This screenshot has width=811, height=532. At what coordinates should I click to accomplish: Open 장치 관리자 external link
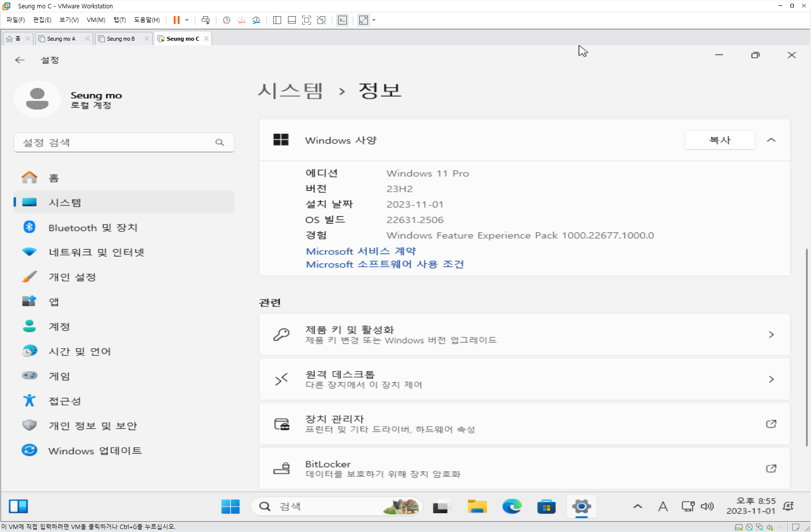(x=524, y=424)
